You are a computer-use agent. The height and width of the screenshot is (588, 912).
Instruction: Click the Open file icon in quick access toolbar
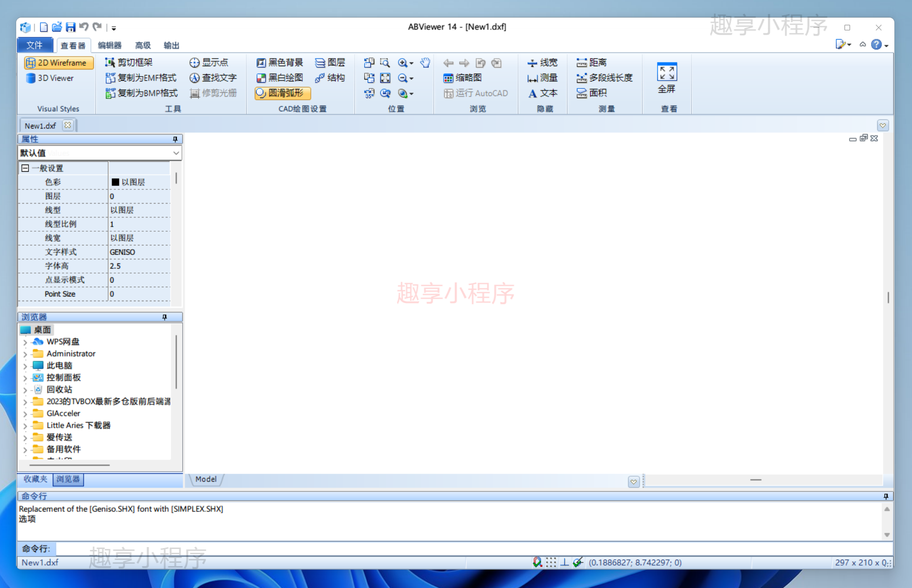point(57,27)
